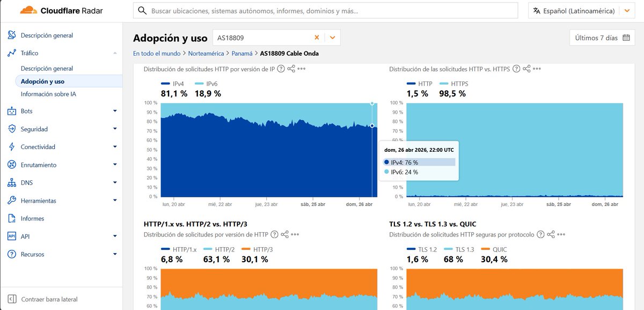This screenshot has height=310, width=644.
Task: Toggle the IPv4 series legend
Action: [x=172, y=84]
